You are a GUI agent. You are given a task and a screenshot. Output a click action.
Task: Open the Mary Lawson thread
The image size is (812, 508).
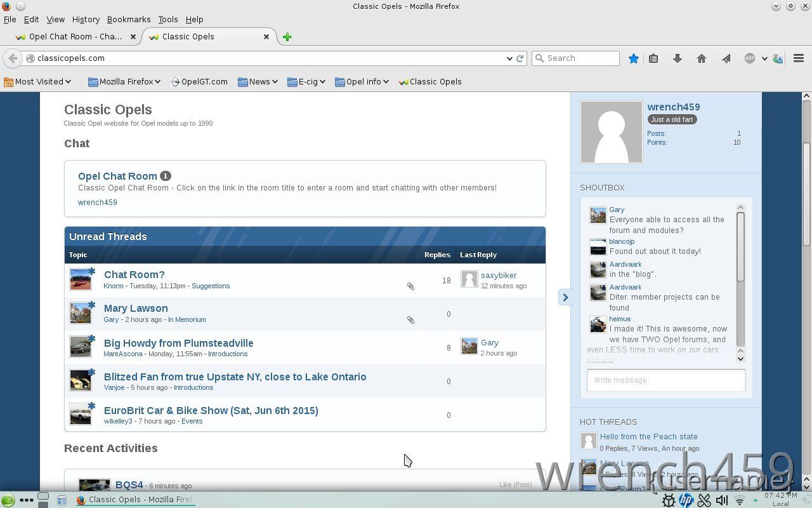click(136, 308)
